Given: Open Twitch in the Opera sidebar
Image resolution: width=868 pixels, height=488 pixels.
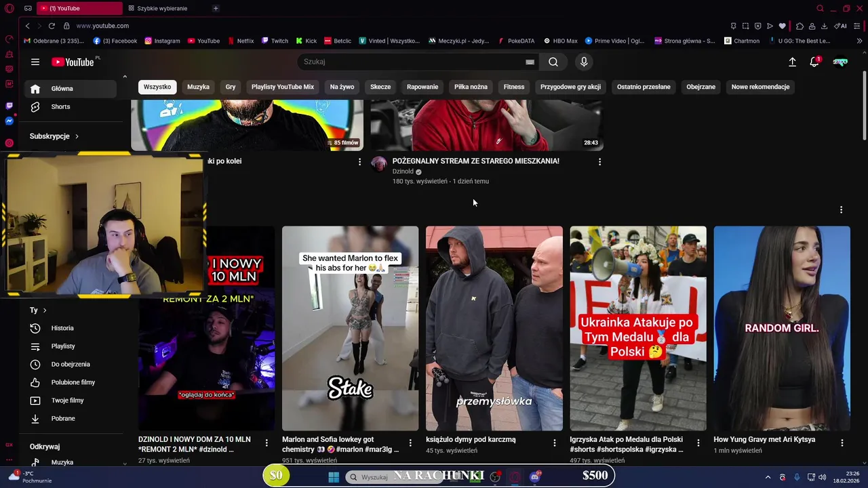Looking at the screenshot, I should [9, 106].
